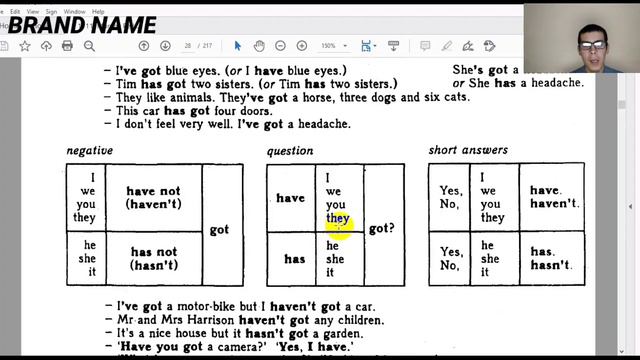Click the presenter webcam thumbnail

582,39
